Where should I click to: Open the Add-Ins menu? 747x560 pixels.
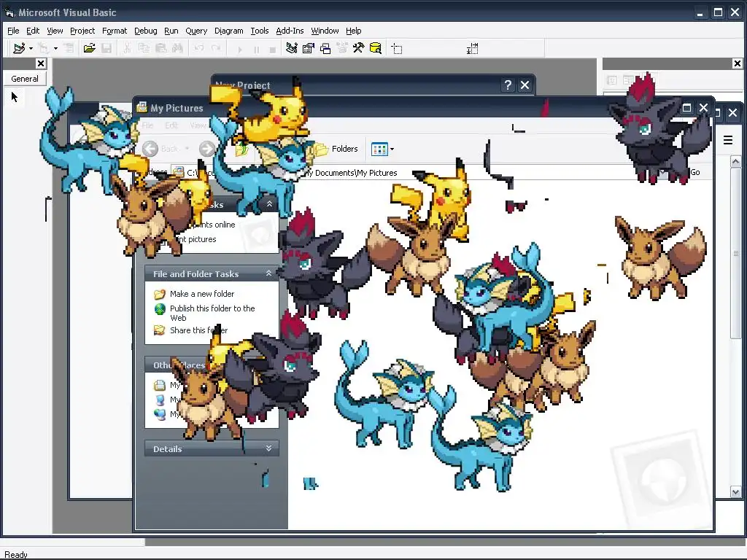pyautogui.click(x=290, y=31)
